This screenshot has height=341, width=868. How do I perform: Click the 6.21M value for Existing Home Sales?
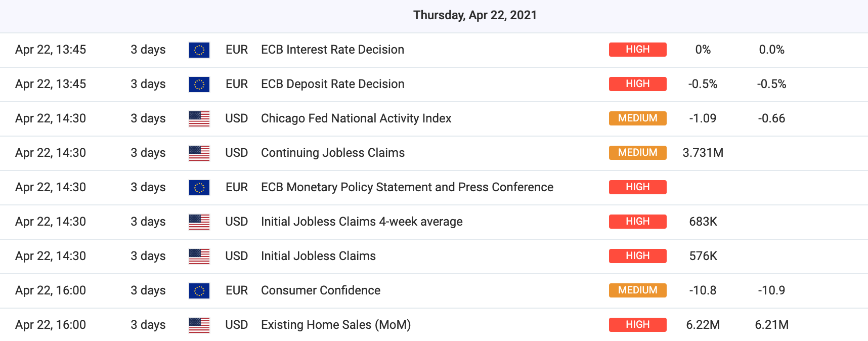click(x=771, y=325)
